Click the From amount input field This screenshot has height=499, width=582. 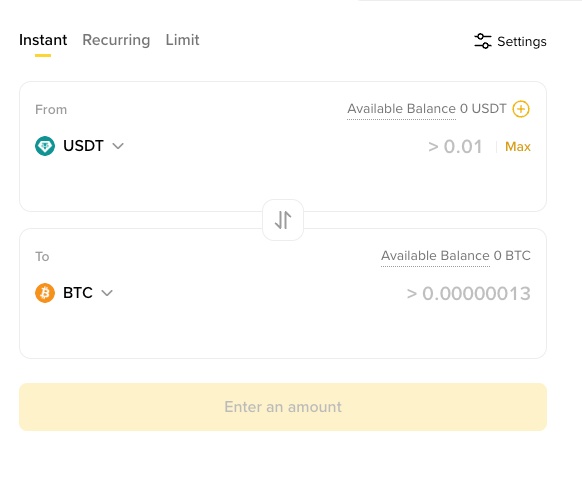point(455,147)
